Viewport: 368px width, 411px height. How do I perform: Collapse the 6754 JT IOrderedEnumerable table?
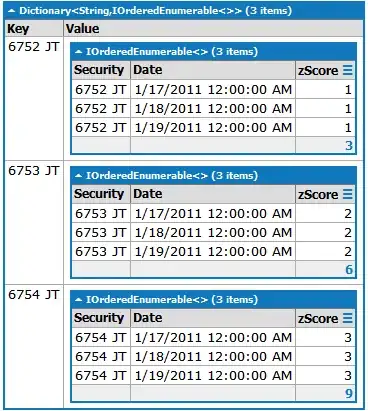(x=78, y=300)
